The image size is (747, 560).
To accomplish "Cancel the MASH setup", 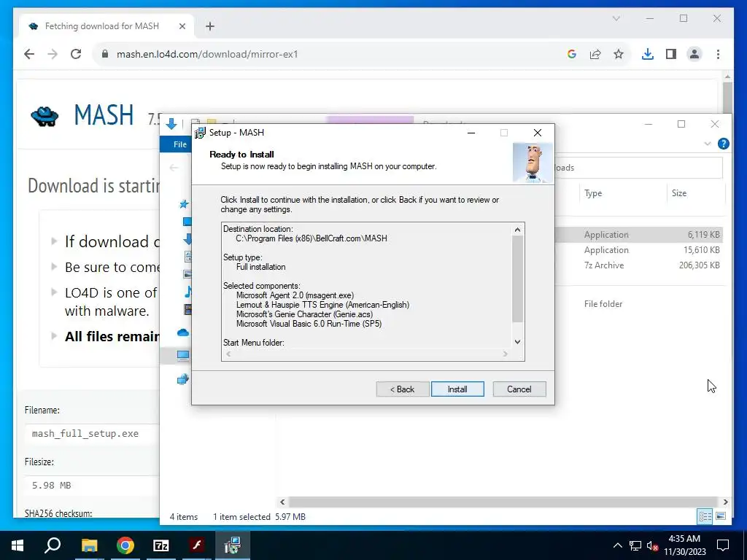I will click(519, 389).
